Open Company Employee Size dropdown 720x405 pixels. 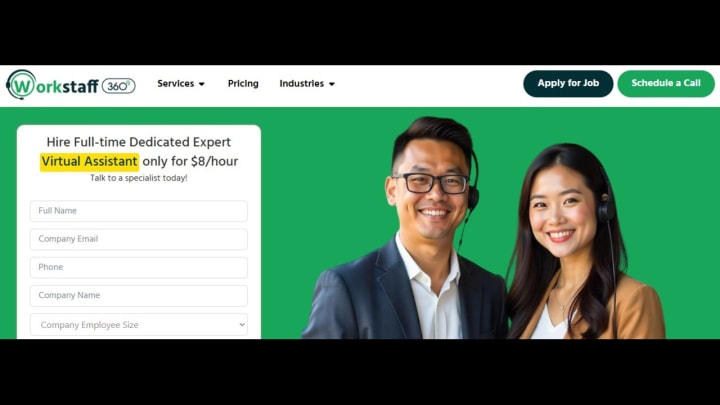[139, 325]
